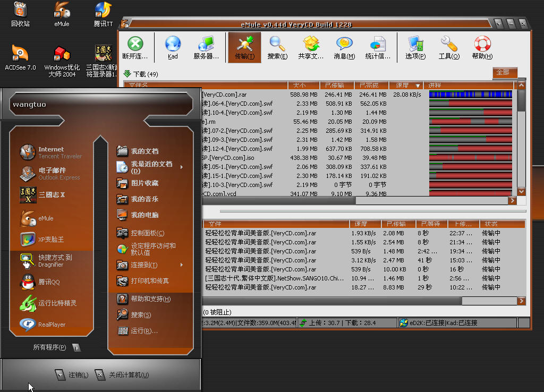Viewport: 544px width, 392px height.
Task: Open 图片收藏 pictures folder
Action: [138, 183]
